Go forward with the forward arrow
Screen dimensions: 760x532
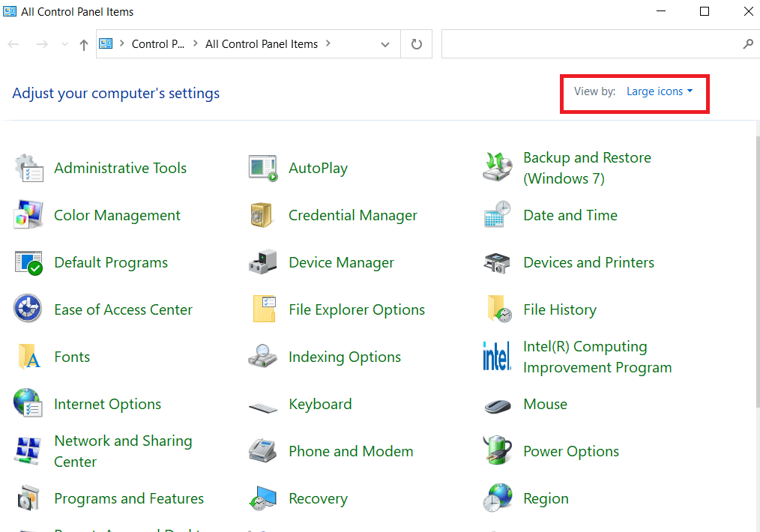(42, 44)
